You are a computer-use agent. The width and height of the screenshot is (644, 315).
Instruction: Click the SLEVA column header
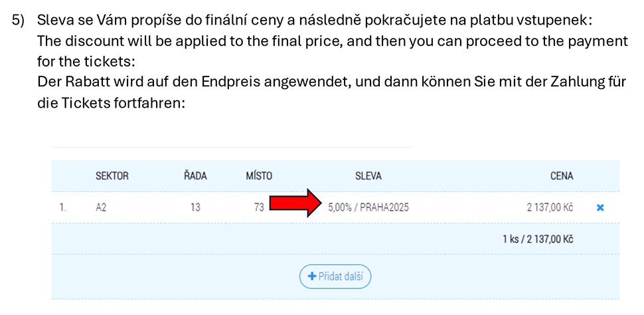coord(368,176)
